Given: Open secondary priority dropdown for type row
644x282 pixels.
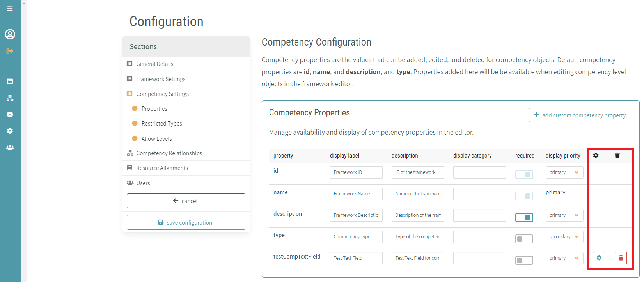Looking at the screenshot, I should click(x=564, y=237).
